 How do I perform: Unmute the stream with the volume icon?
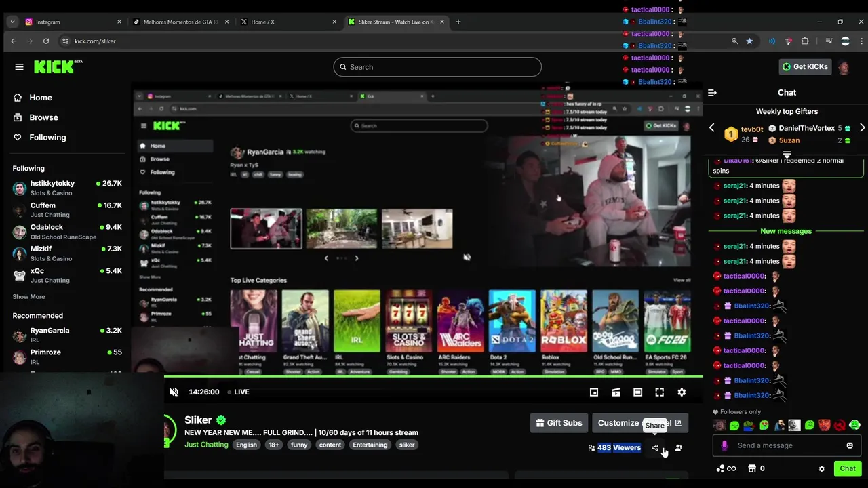click(x=174, y=392)
